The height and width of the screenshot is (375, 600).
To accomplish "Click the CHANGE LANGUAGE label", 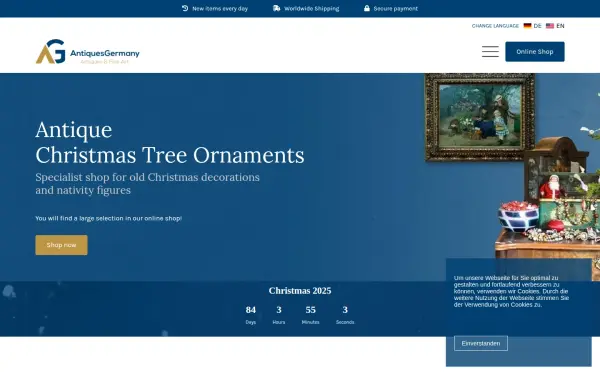I will click(495, 26).
